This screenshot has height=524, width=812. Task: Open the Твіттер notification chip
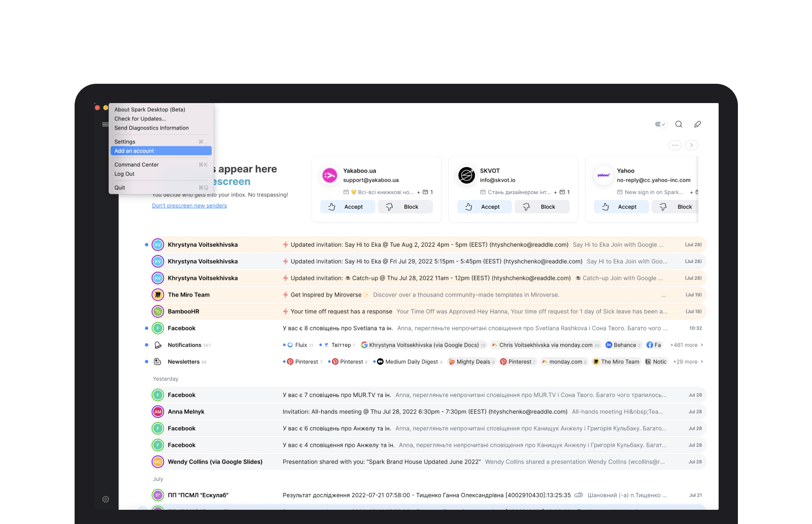coord(340,345)
